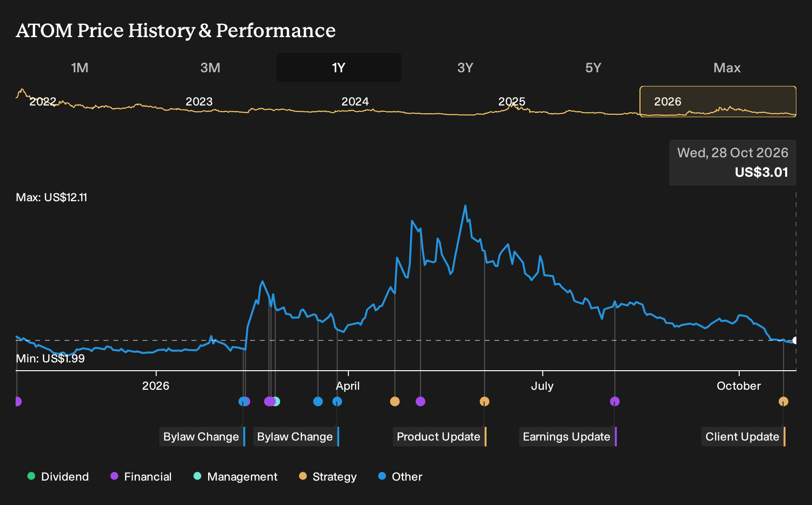The width and height of the screenshot is (812, 505).
Task: Click the orange marker above Client Update
Action: (784, 401)
